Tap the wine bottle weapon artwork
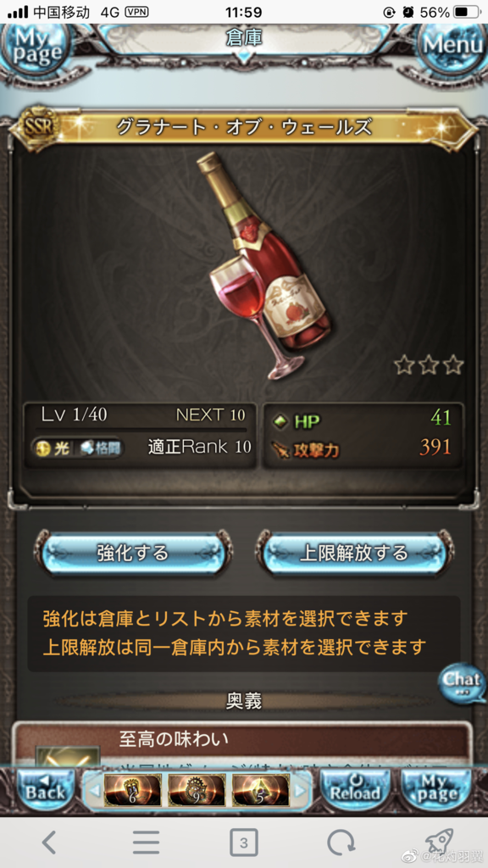This screenshot has height=868, width=488. [263, 265]
